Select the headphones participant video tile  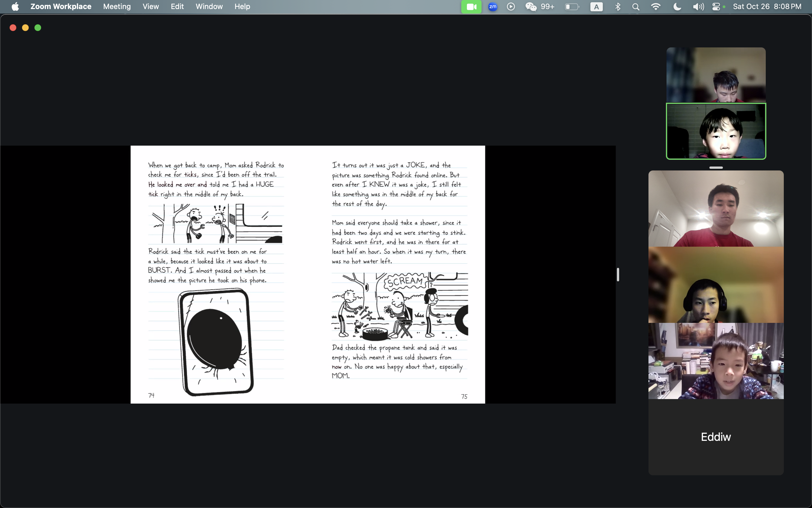pyautogui.click(x=716, y=284)
